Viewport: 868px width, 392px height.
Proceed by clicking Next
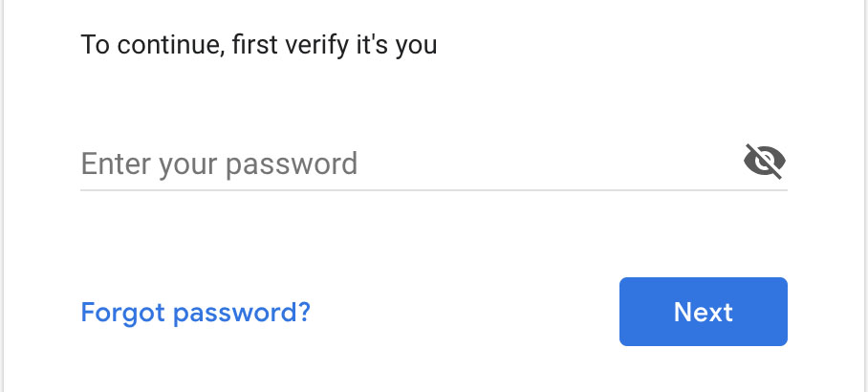click(x=703, y=312)
